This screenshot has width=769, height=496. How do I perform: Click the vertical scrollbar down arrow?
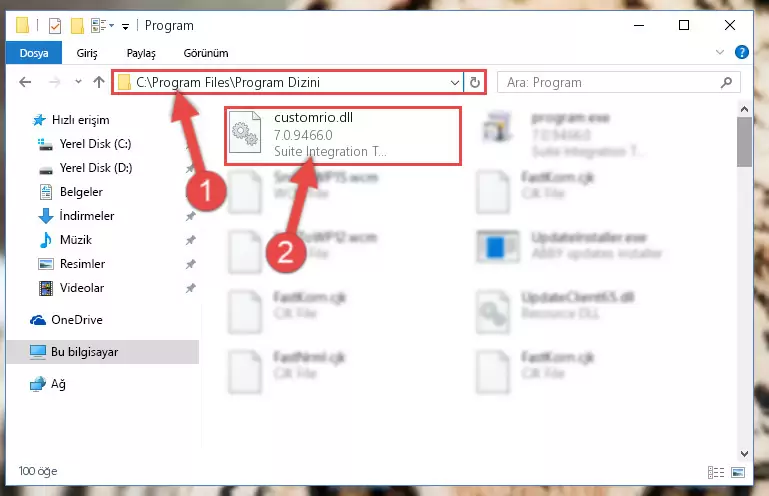pyautogui.click(x=744, y=454)
